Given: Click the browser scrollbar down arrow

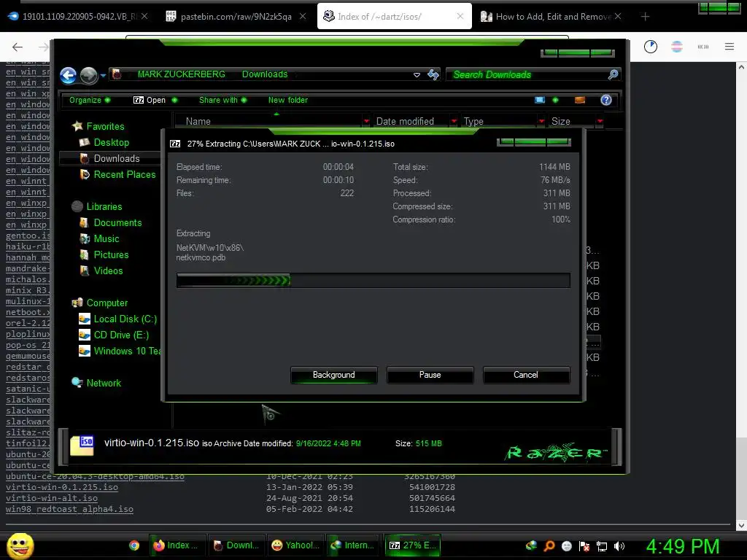Looking at the screenshot, I should click(741, 526).
